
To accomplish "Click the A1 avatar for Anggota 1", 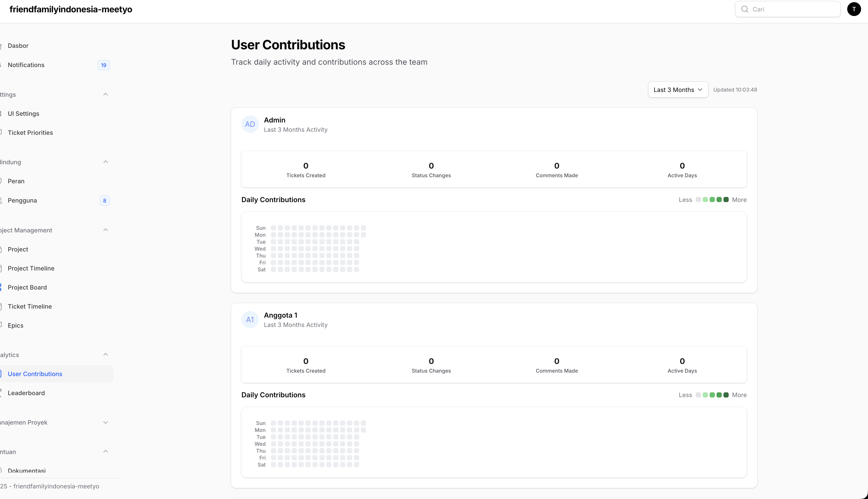I will [x=250, y=320].
